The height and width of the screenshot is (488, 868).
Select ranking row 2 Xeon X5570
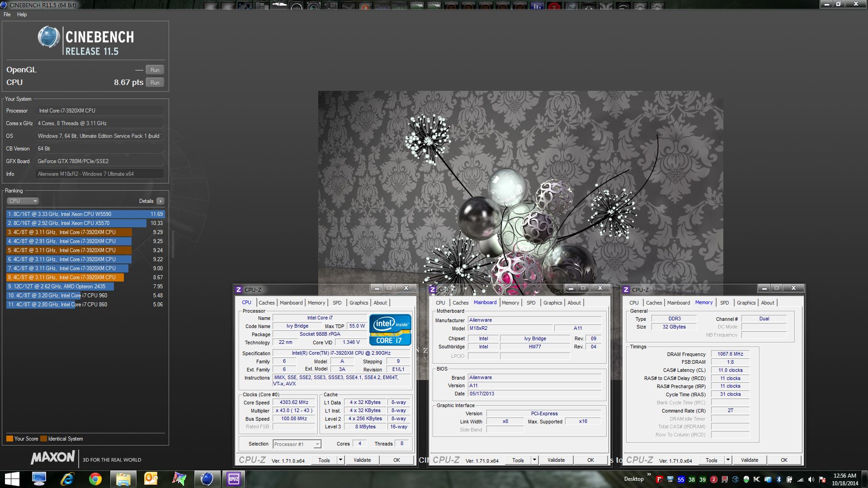[x=85, y=223]
